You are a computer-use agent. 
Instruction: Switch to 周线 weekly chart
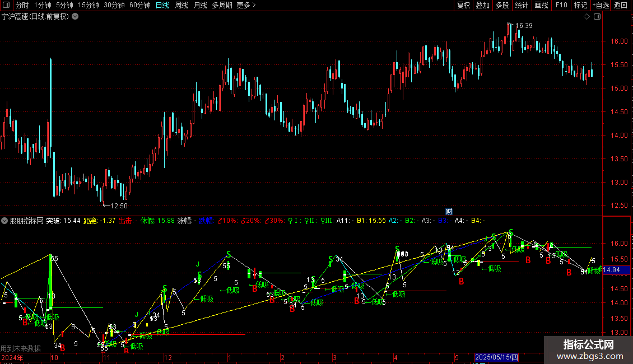coord(181,5)
